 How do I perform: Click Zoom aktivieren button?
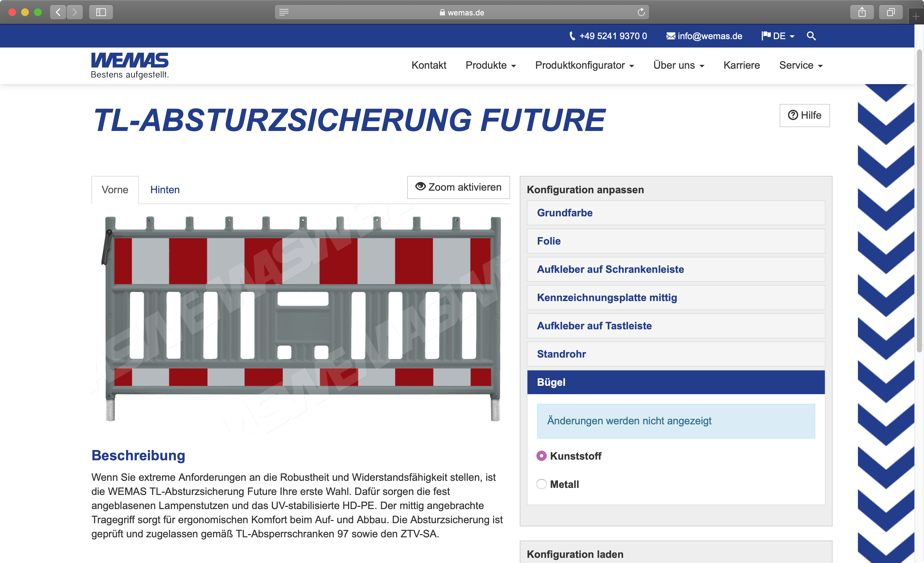pyautogui.click(x=458, y=187)
